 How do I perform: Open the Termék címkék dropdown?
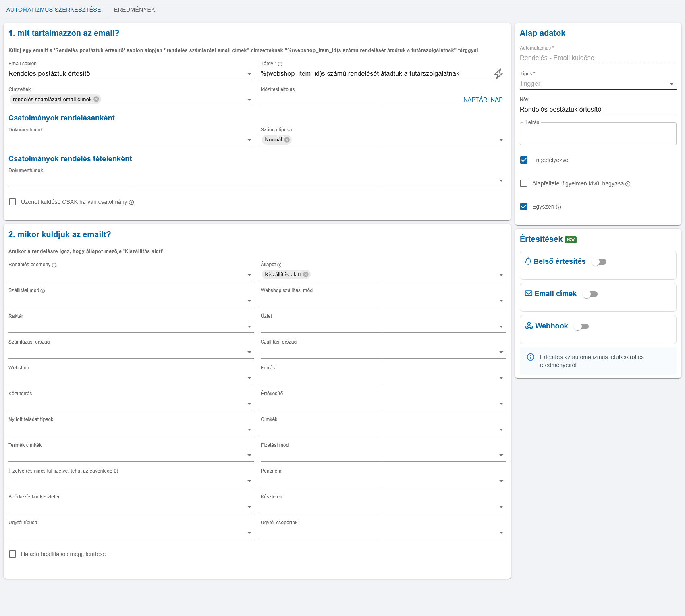click(131, 455)
